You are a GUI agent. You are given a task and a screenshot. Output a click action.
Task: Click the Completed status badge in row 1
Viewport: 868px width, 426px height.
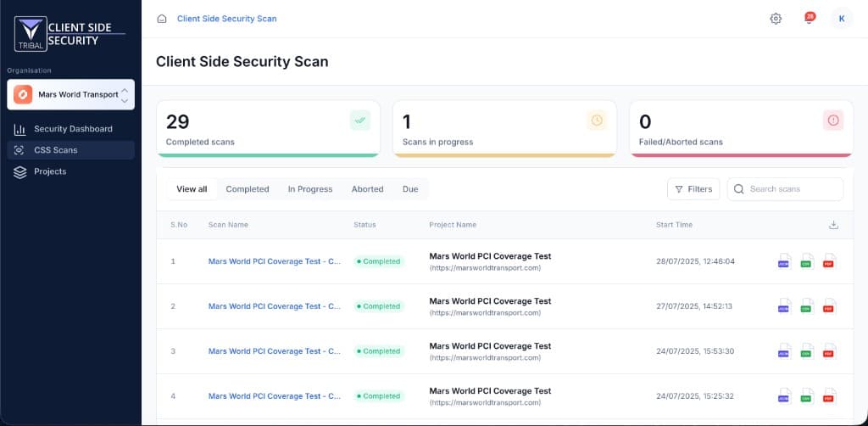coord(379,261)
